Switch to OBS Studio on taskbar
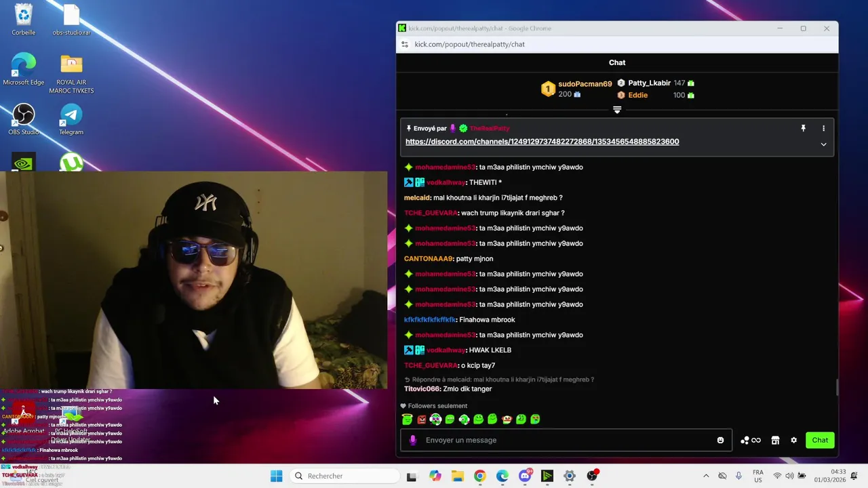Image resolution: width=868 pixels, height=488 pixels. [593, 476]
